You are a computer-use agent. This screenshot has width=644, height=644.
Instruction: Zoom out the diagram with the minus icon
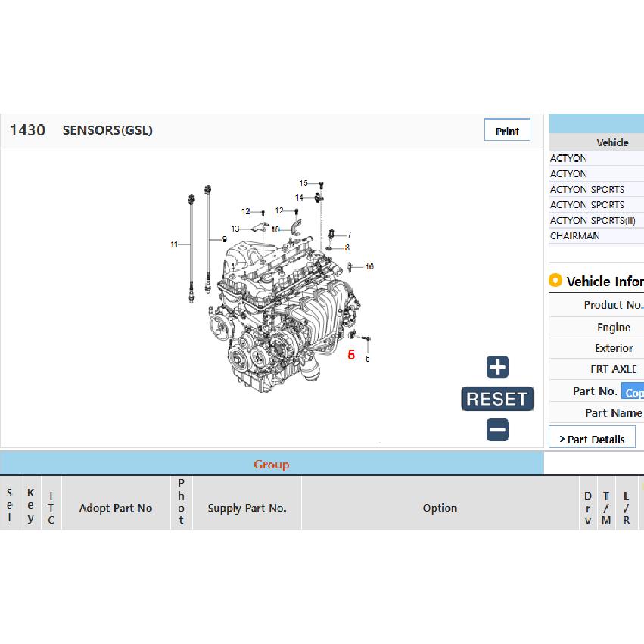(497, 430)
